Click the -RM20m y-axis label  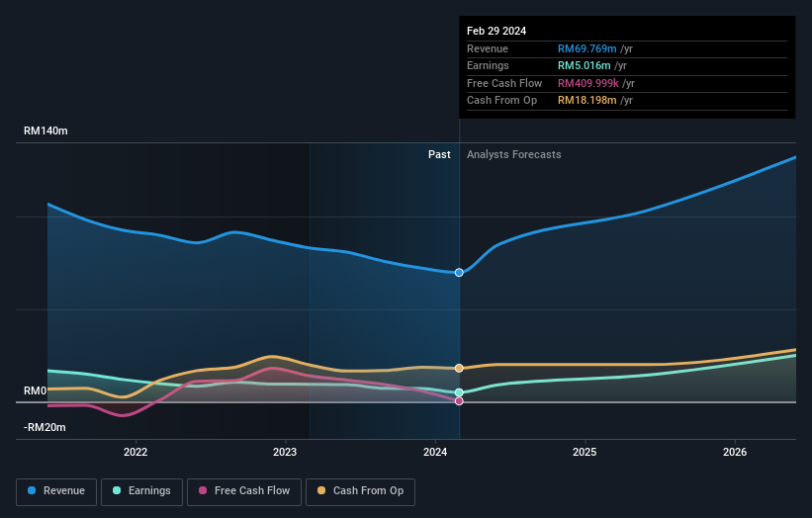click(x=45, y=427)
